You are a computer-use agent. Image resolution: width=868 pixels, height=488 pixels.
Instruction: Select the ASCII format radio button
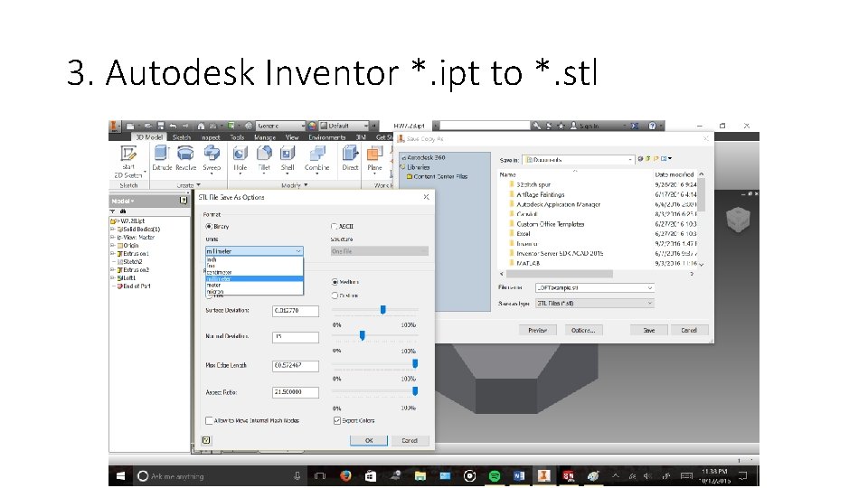pyautogui.click(x=334, y=226)
